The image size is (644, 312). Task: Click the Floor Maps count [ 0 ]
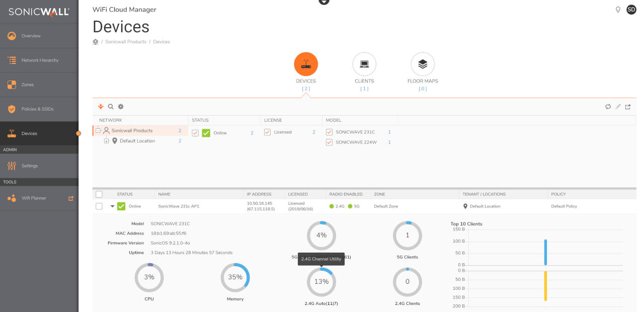point(423,89)
